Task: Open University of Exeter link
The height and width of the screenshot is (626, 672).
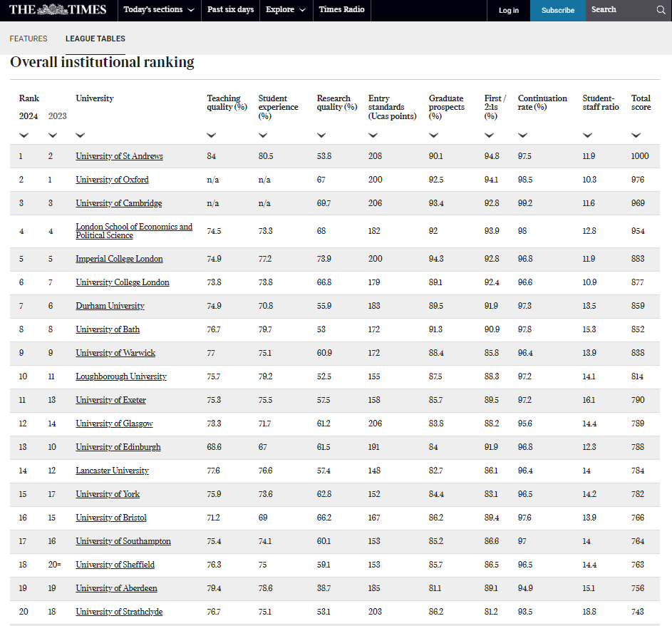Action: tap(111, 400)
